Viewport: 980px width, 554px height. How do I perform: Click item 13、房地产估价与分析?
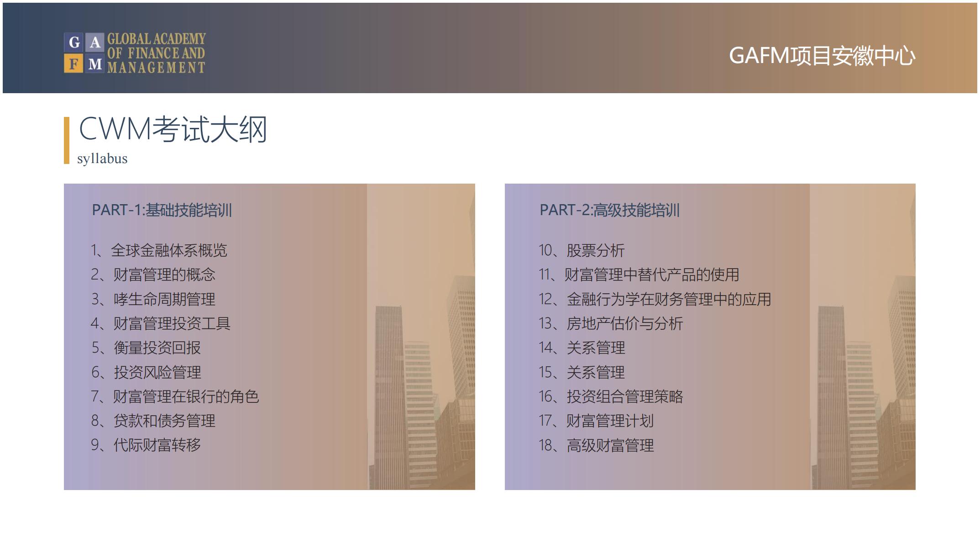coord(610,323)
